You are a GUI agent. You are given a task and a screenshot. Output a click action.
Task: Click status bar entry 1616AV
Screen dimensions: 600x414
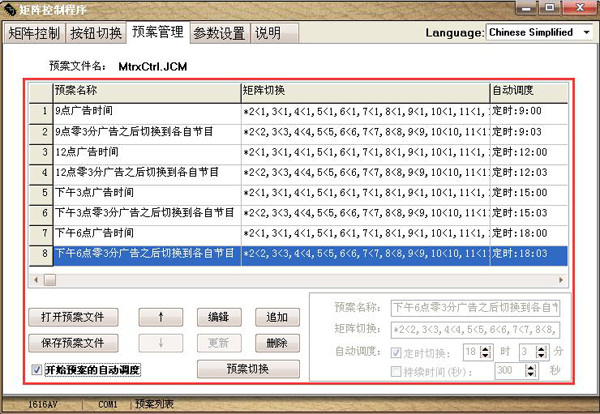pos(42,404)
